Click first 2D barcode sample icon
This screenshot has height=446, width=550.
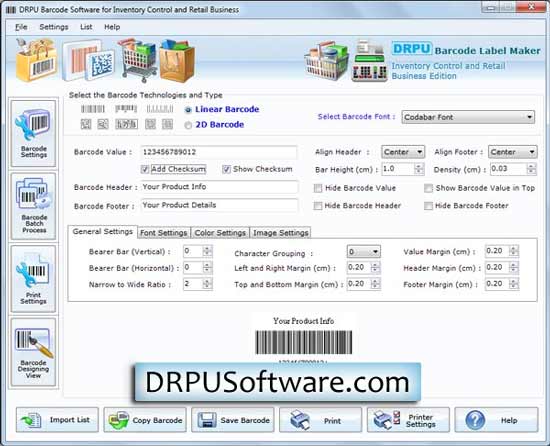(86, 124)
